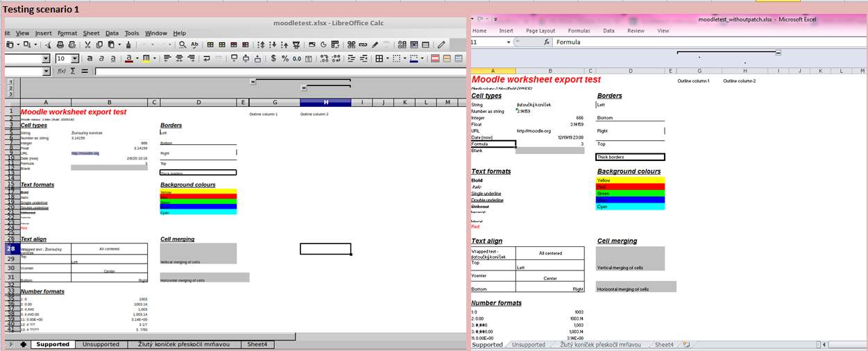
Task: Toggle Bold in LibreOffice formatting toolbar
Action: tap(90, 58)
